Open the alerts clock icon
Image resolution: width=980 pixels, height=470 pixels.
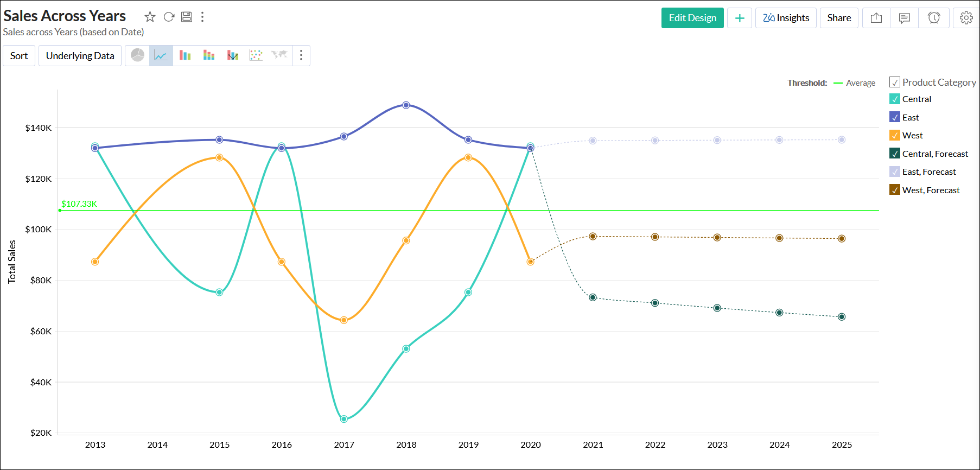point(934,18)
